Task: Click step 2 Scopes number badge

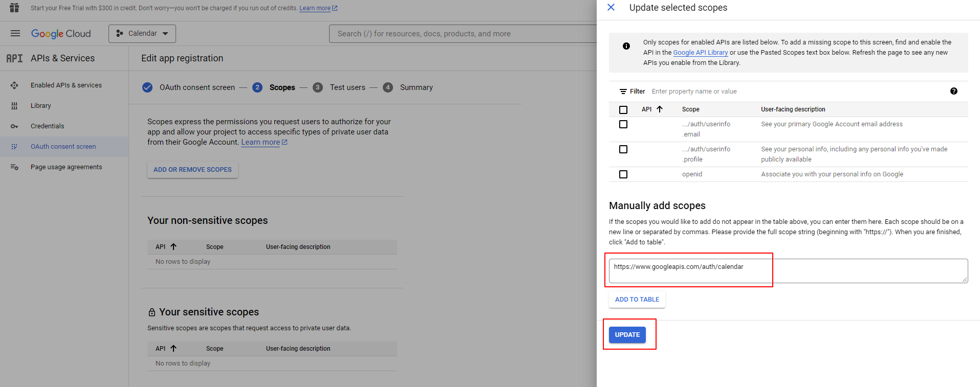Action: (257, 87)
